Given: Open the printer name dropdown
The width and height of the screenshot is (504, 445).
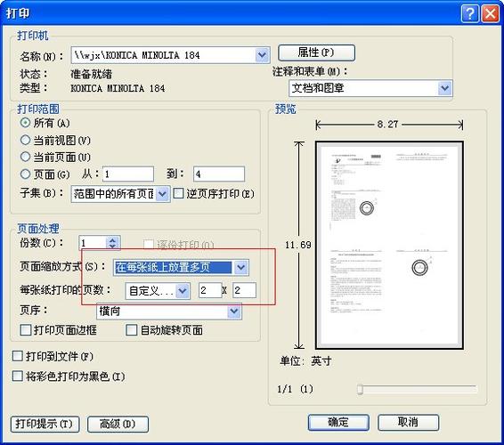Looking at the screenshot, I should click(263, 55).
